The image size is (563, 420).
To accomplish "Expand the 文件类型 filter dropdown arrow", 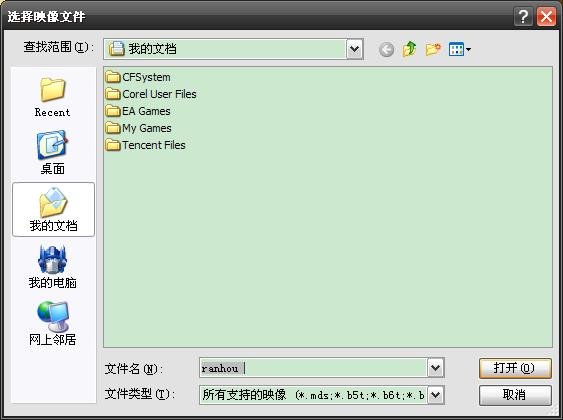I will [435, 395].
